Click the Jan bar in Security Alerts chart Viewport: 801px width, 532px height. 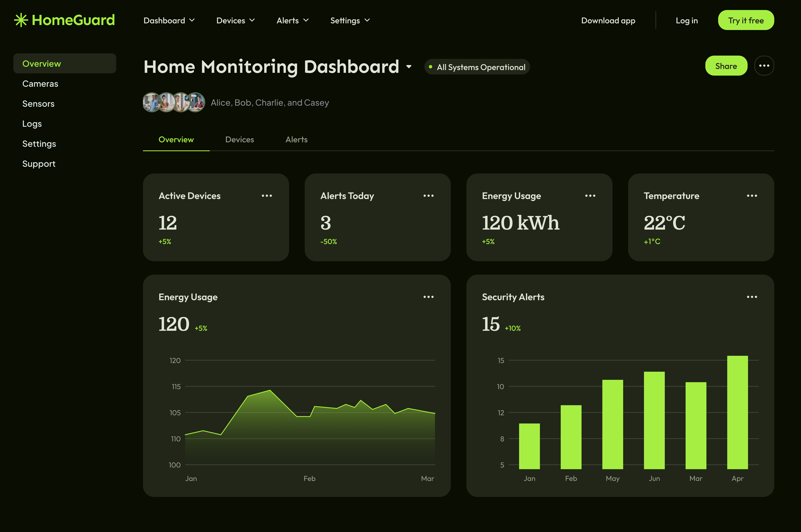click(x=529, y=446)
